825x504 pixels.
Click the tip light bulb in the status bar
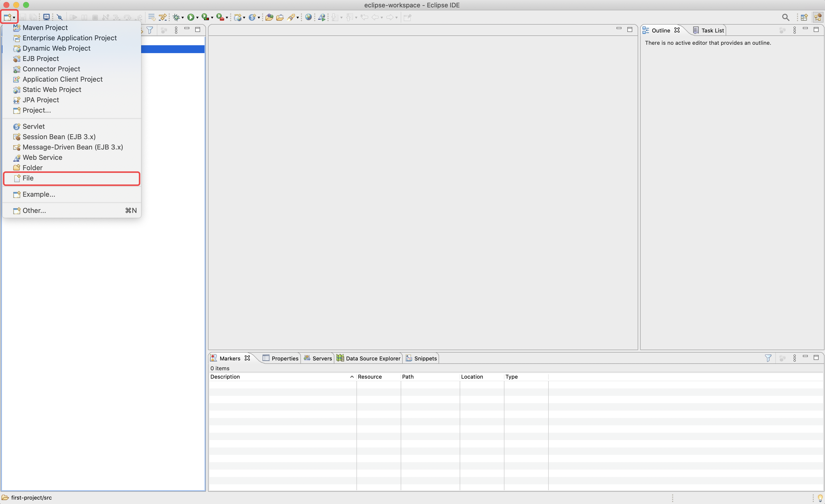coord(820,498)
